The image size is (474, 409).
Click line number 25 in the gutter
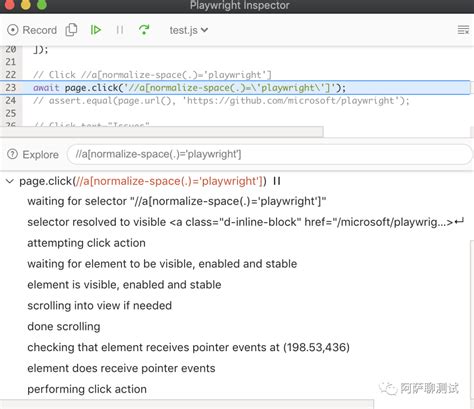[11, 113]
